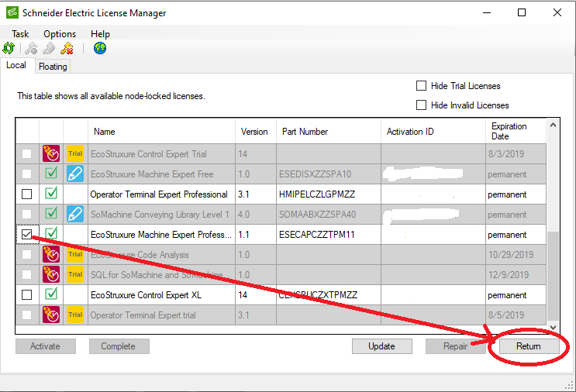This screenshot has width=576, height=392.
Task: Click trial clock icon for Operator Terminal Expert trial
Action: (x=51, y=315)
